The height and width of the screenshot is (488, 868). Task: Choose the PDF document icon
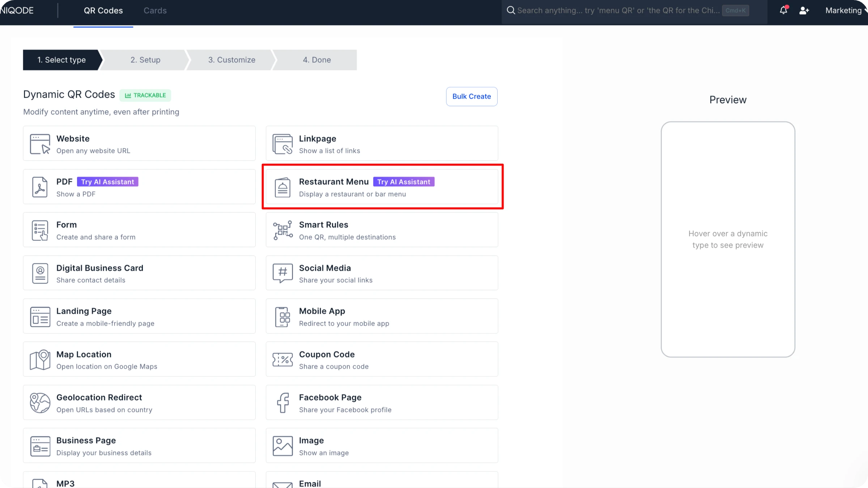tap(40, 187)
